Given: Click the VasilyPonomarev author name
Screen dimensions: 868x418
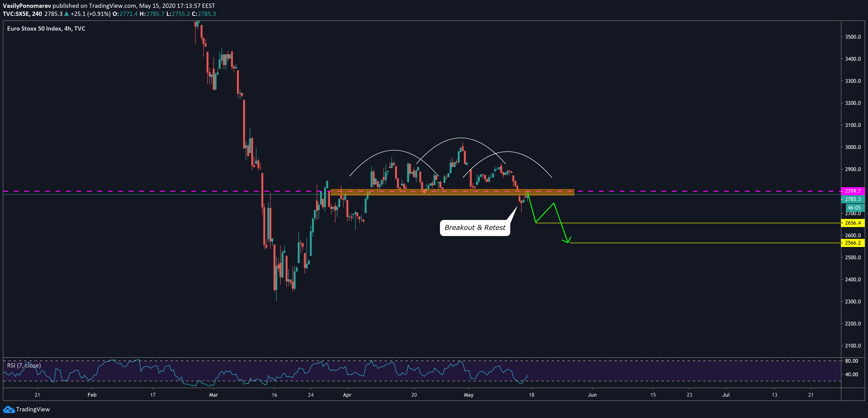Looking at the screenshot, I should 27,6.
